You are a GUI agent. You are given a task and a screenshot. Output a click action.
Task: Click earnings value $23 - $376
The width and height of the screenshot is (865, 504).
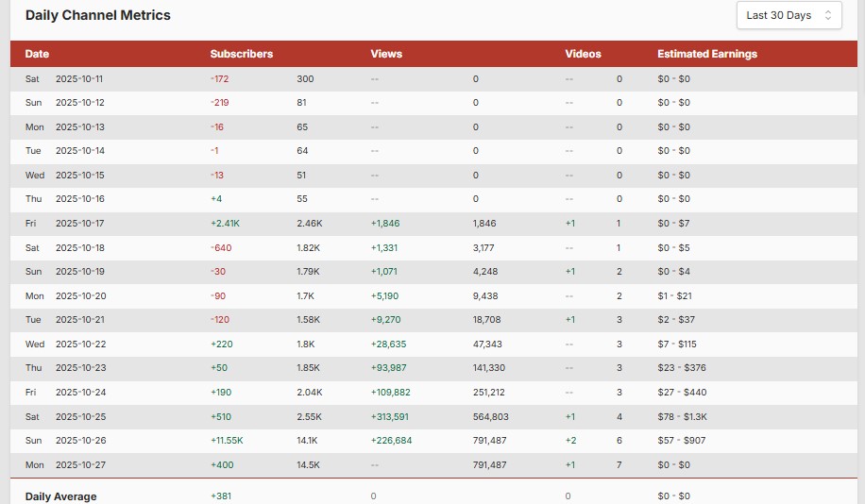pyautogui.click(x=681, y=367)
